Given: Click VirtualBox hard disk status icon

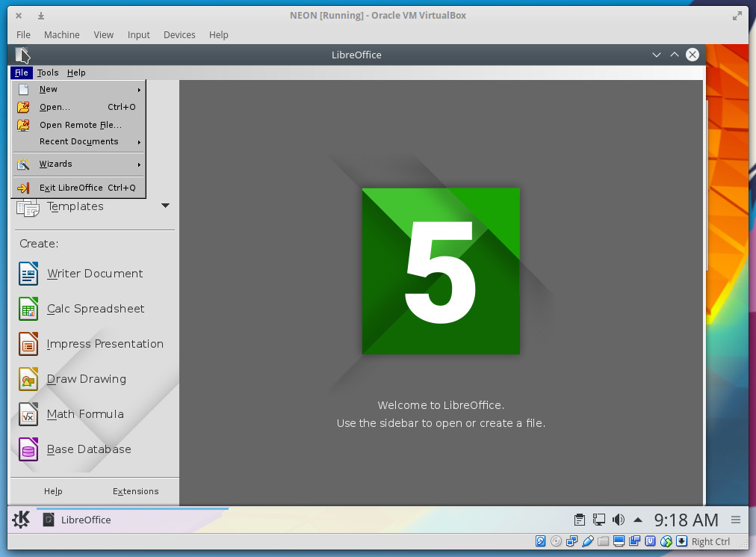Looking at the screenshot, I should [x=541, y=541].
